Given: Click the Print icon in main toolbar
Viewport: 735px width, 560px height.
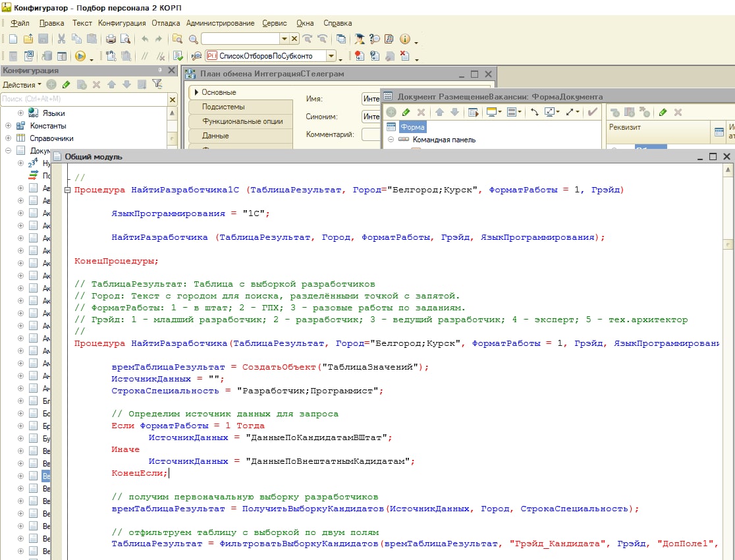Looking at the screenshot, I should pos(111,39).
